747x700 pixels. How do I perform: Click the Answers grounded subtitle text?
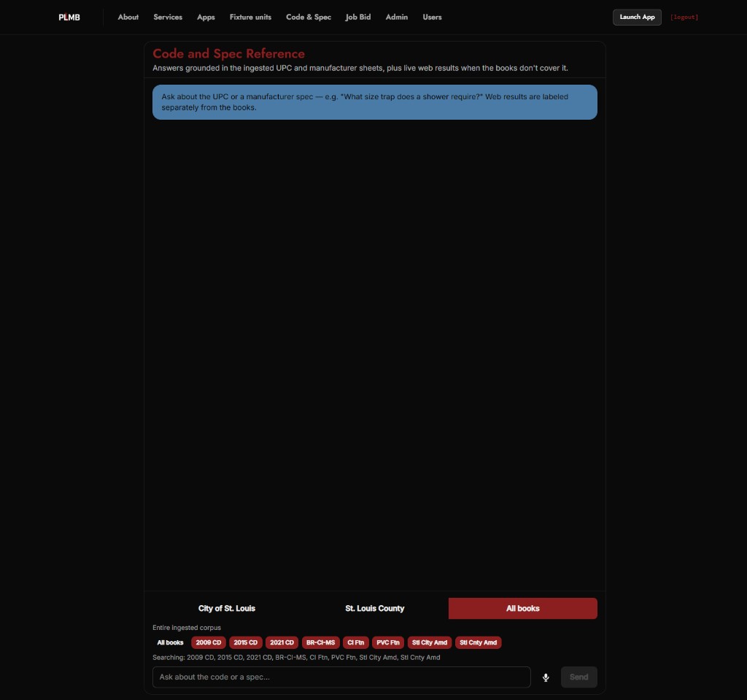(360, 68)
